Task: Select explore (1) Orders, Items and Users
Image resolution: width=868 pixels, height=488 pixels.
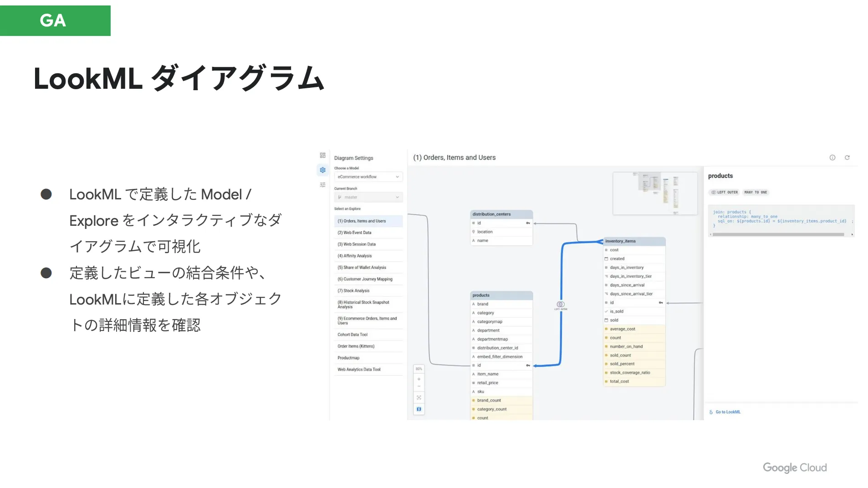Action: 368,221
